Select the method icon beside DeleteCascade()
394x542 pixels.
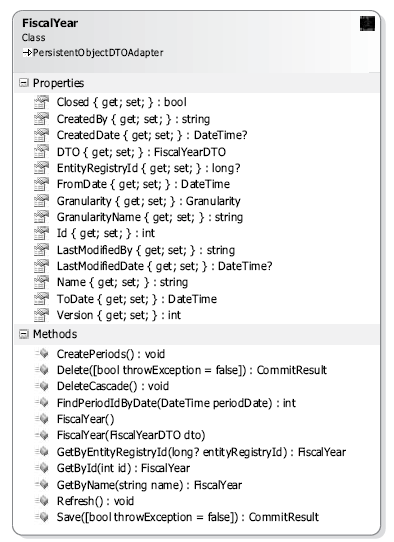click(x=41, y=386)
